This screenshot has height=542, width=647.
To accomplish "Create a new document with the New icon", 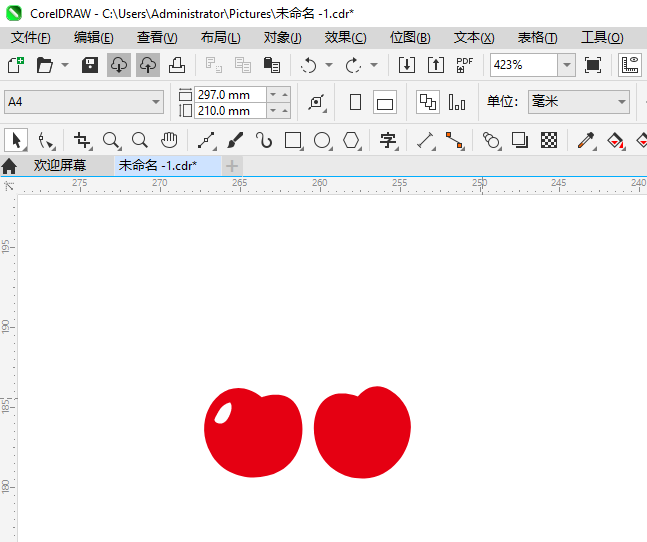I will pos(16,65).
